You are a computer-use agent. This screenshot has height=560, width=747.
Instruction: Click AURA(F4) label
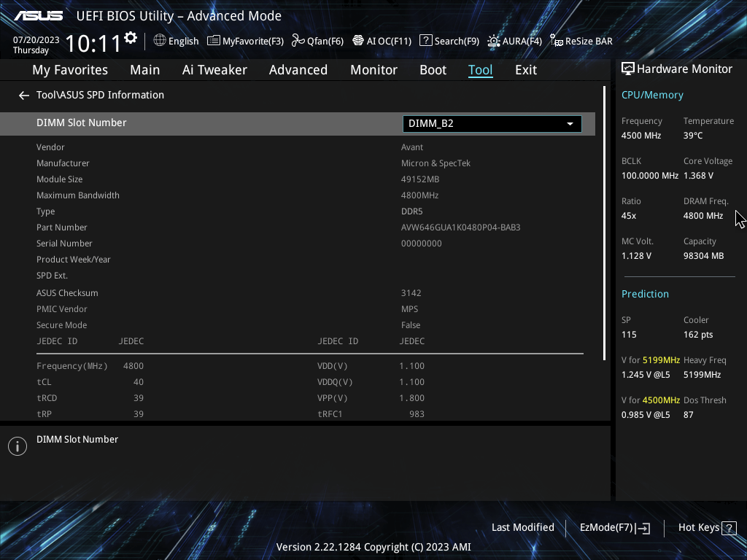[522, 41]
